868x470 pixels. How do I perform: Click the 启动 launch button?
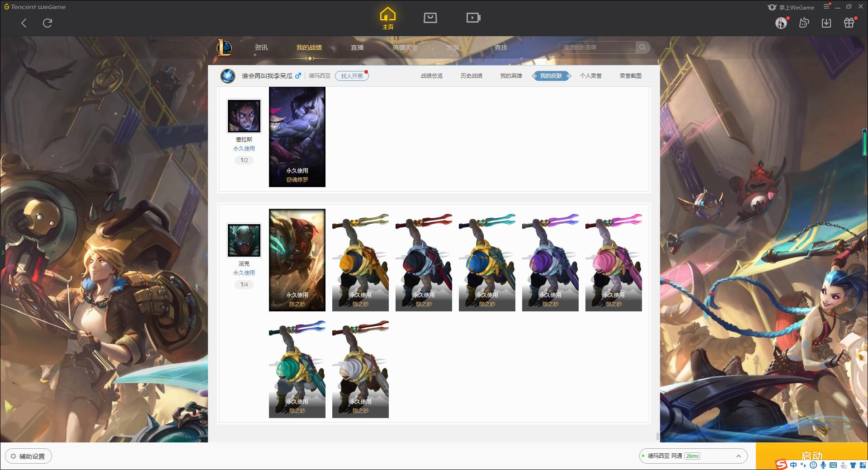(x=811, y=456)
